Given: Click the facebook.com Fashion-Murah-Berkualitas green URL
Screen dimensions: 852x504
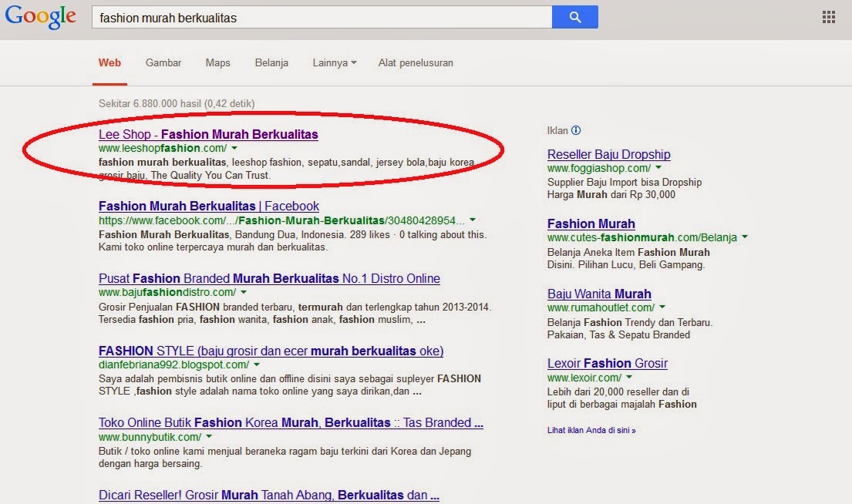Looking at the screenshot, I should click(x=281, y=220).
